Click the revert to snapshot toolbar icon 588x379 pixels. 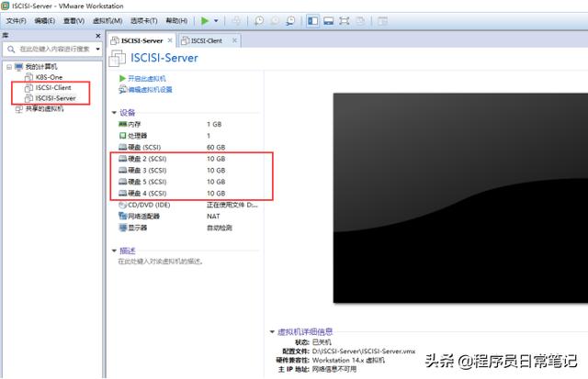275,20
